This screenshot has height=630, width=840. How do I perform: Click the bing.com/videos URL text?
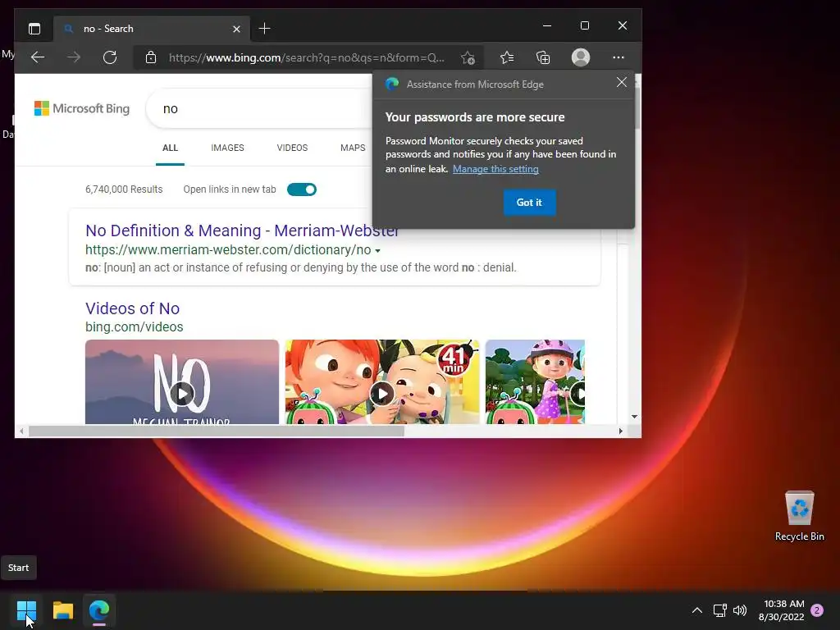click(134, 326)
